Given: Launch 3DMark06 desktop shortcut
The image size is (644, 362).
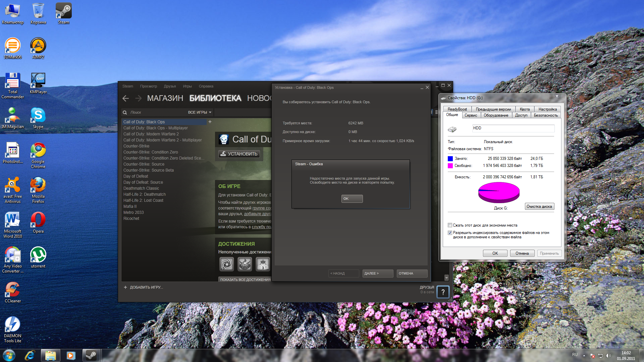Looking at the screenshot, I should 13,49.
